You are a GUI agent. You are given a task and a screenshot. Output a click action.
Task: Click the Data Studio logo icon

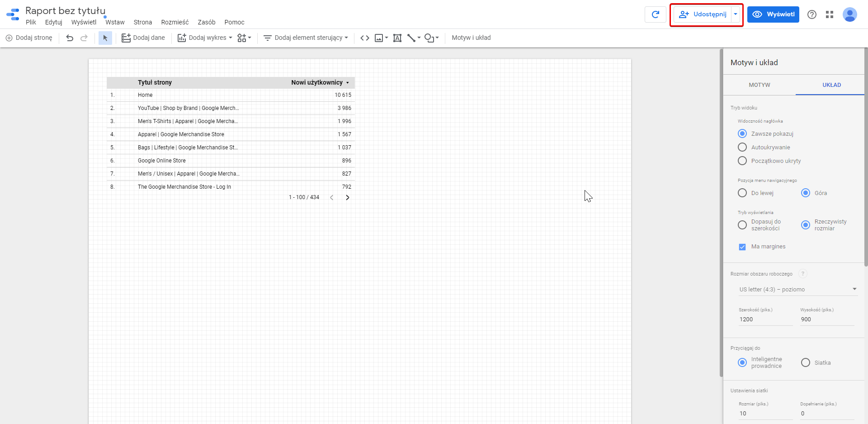coord(13,14)
